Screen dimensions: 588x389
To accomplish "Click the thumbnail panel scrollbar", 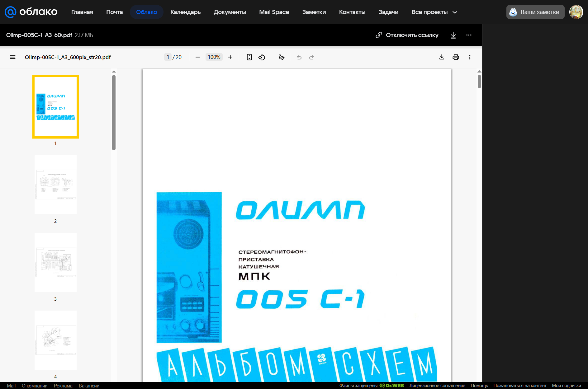I will (x=114, y=113).
